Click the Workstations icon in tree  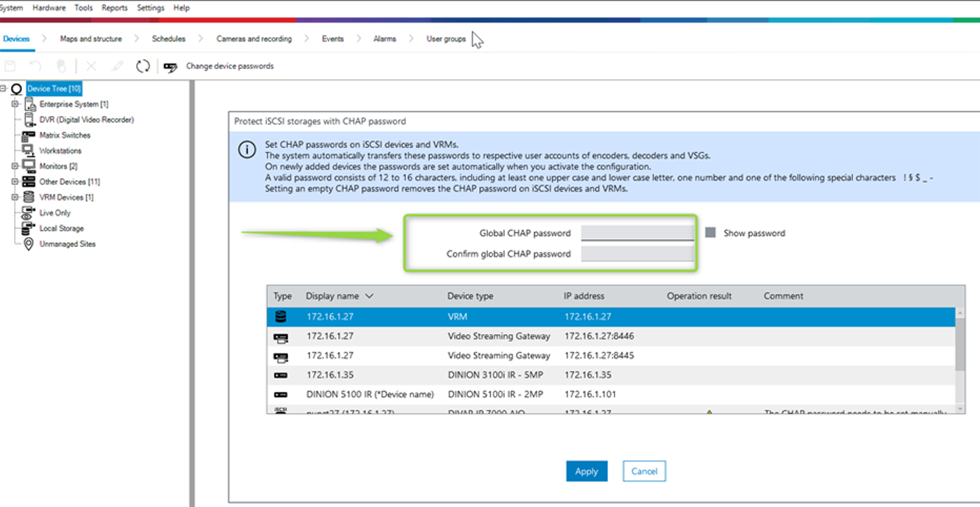pyautogui.click(x=28, y=151)
